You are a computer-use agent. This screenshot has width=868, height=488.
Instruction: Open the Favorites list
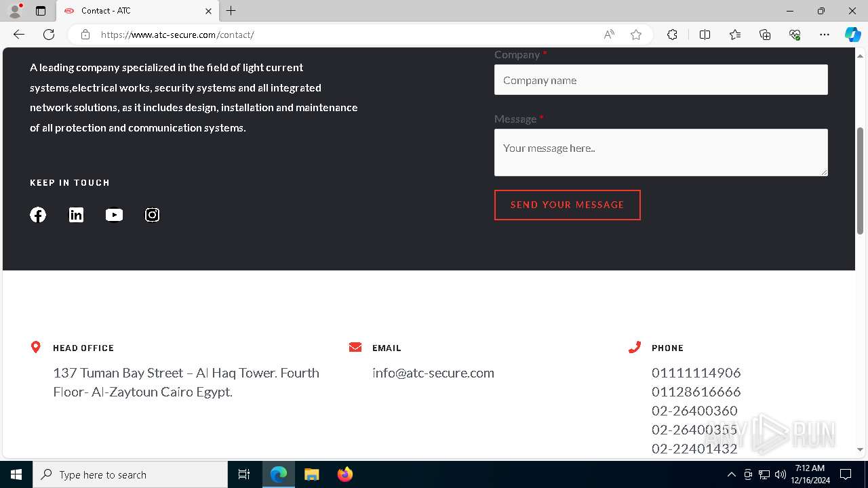tap(735, 35)
